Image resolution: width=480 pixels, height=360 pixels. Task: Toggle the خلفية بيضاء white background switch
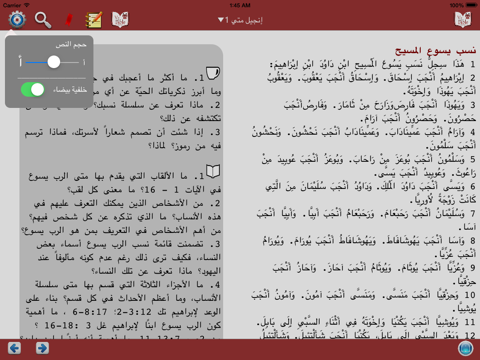pos(33,90)
